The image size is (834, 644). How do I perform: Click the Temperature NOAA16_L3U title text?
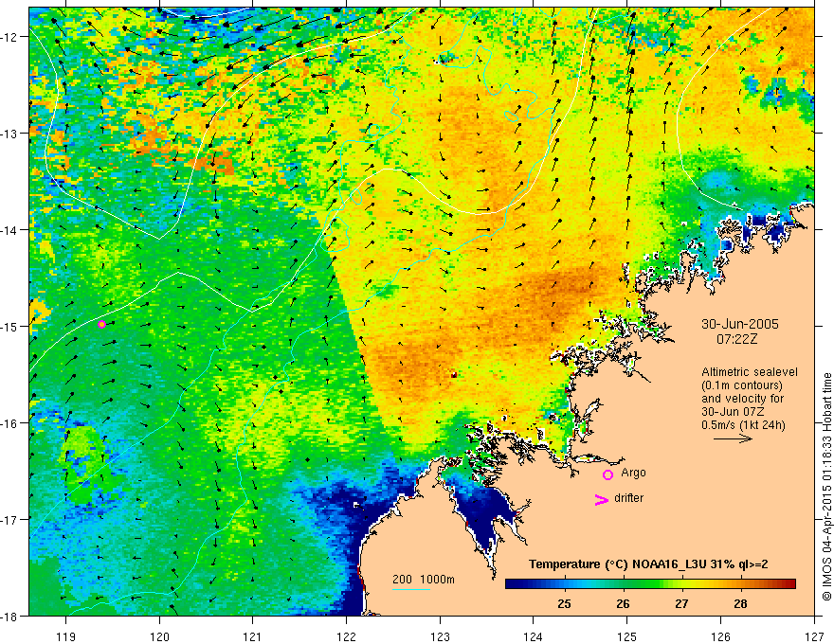(x=648, y=564)
